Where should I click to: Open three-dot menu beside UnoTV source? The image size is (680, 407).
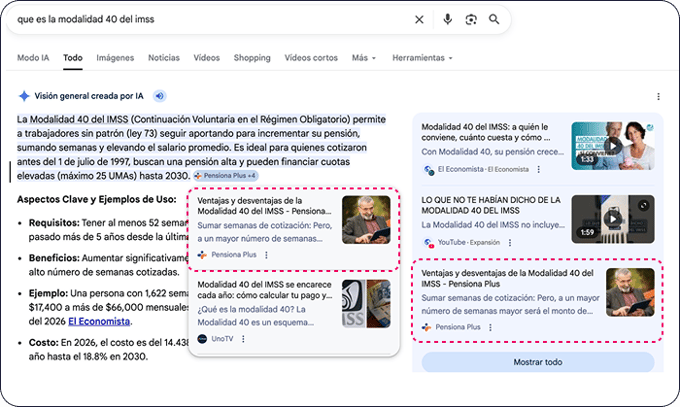click(243, 339)
